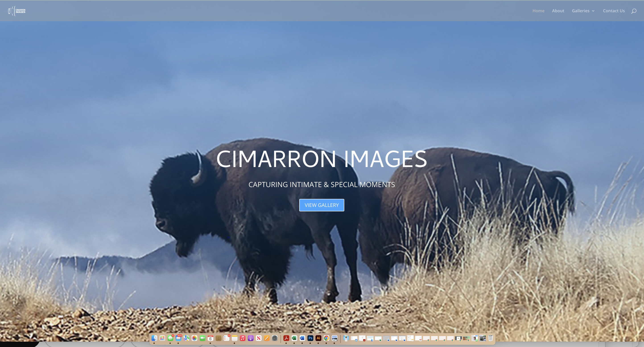Screen dimensions: 644x347
Task: Switch to Adobe Acrobat in the dock
Action: click(286, 338)
